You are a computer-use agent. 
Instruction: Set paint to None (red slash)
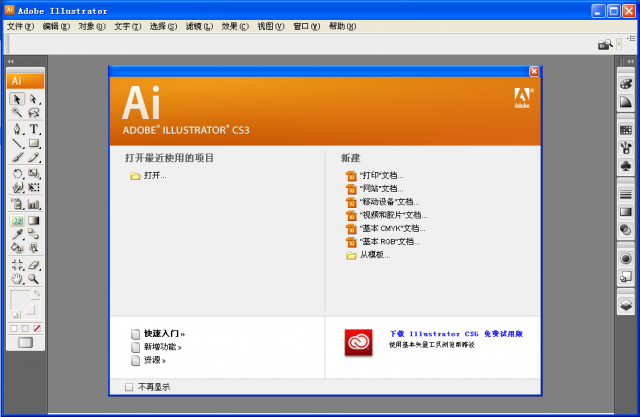coord(37,328)
